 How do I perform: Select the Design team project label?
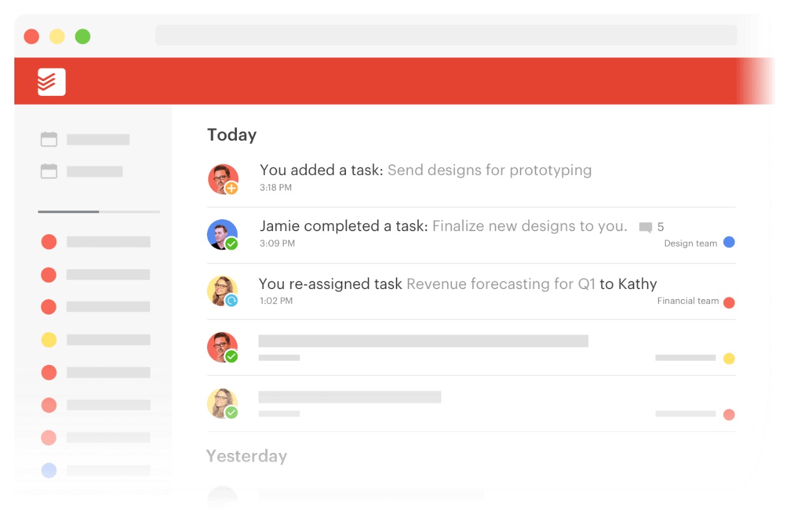click(690, 244)
